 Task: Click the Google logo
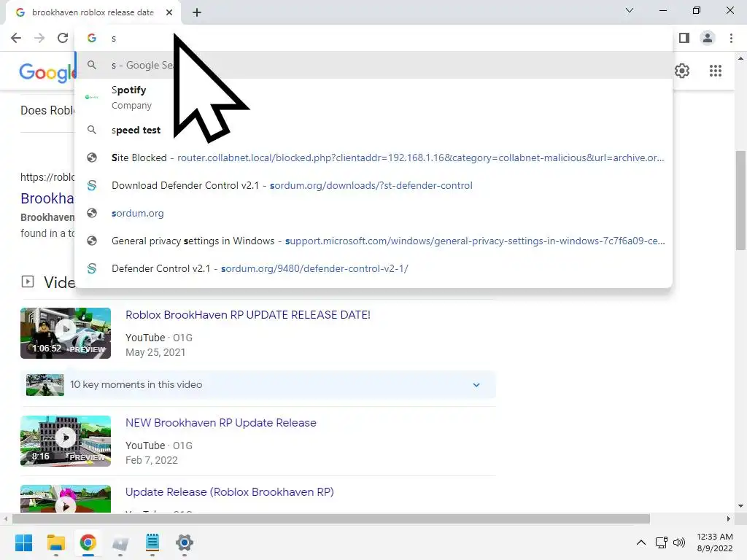[47, 72]
